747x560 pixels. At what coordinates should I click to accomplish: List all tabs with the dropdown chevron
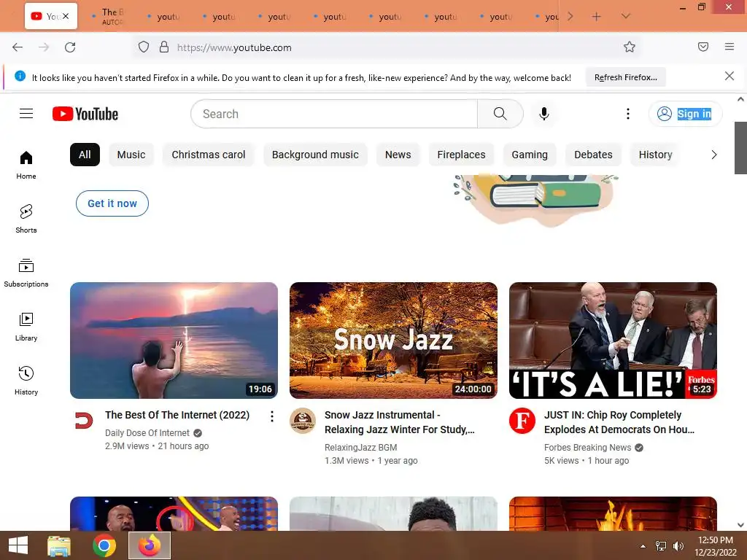pos(625,16)
